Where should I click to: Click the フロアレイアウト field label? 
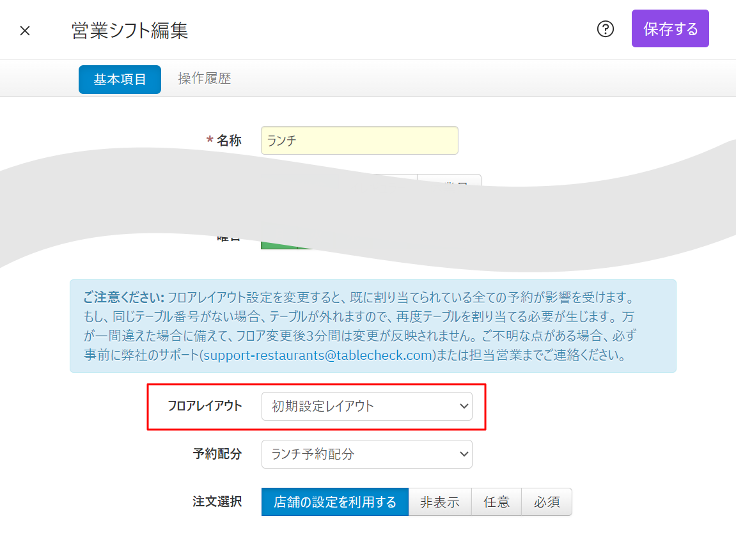click(x=205, y=406)
